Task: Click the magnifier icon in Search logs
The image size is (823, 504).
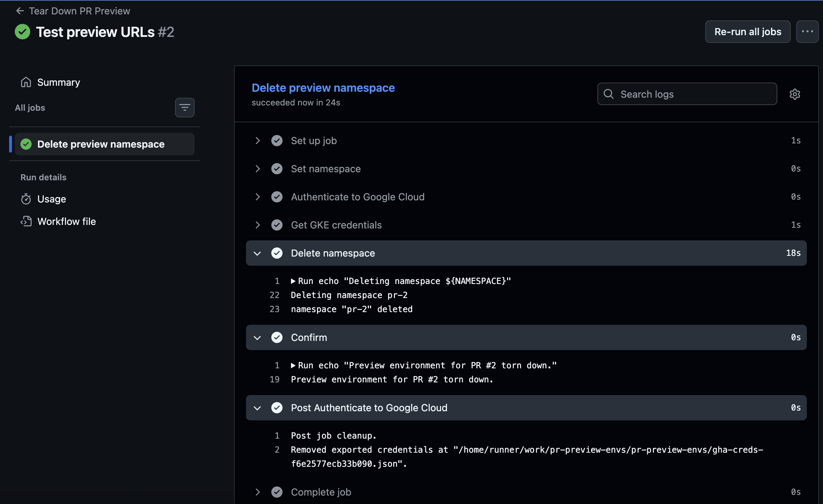Action: click(609, 94)
